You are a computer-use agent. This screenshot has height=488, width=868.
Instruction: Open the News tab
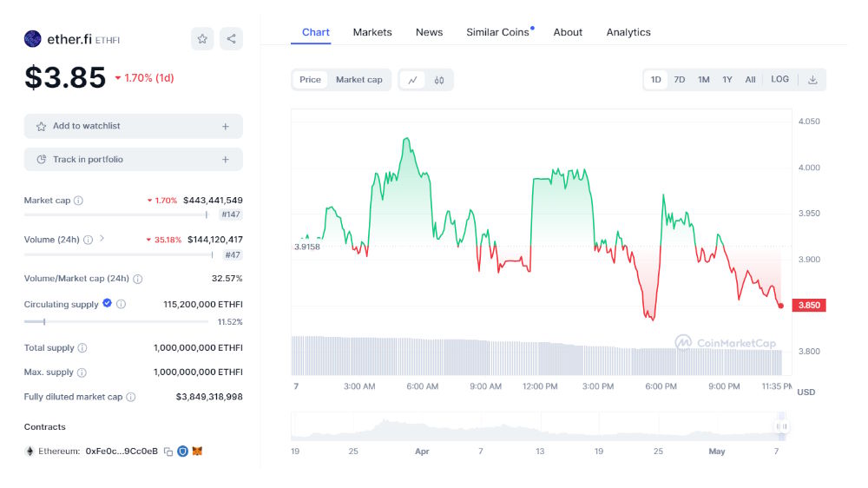click(429, 32)
